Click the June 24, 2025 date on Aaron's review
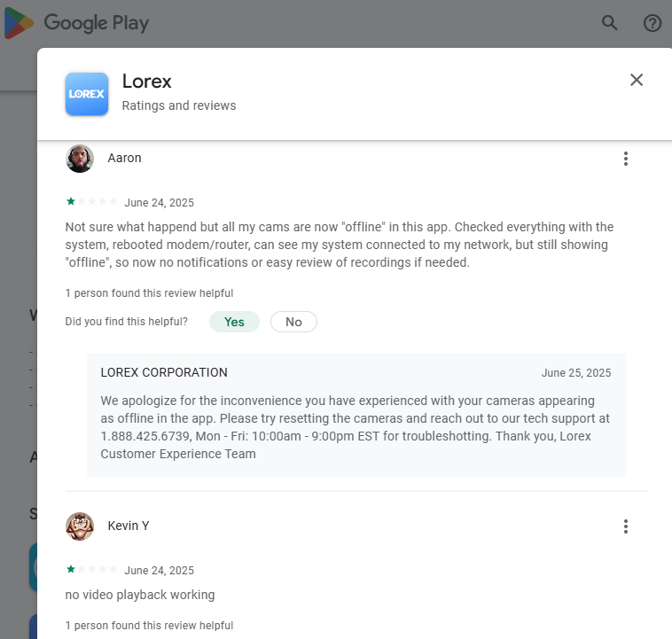This screenshot has height=639, width=672. point(159,203)
